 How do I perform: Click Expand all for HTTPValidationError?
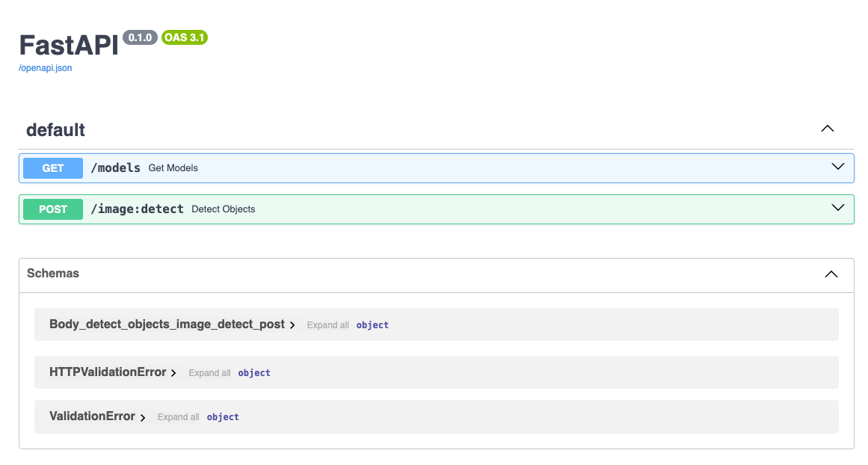[x=209, y=372]
